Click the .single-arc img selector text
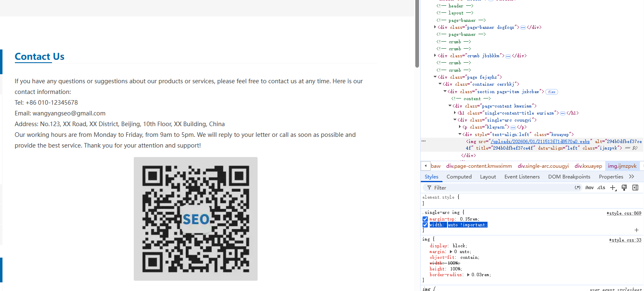The width and height of the screenshot is (644, 291). tap(440, 213)
